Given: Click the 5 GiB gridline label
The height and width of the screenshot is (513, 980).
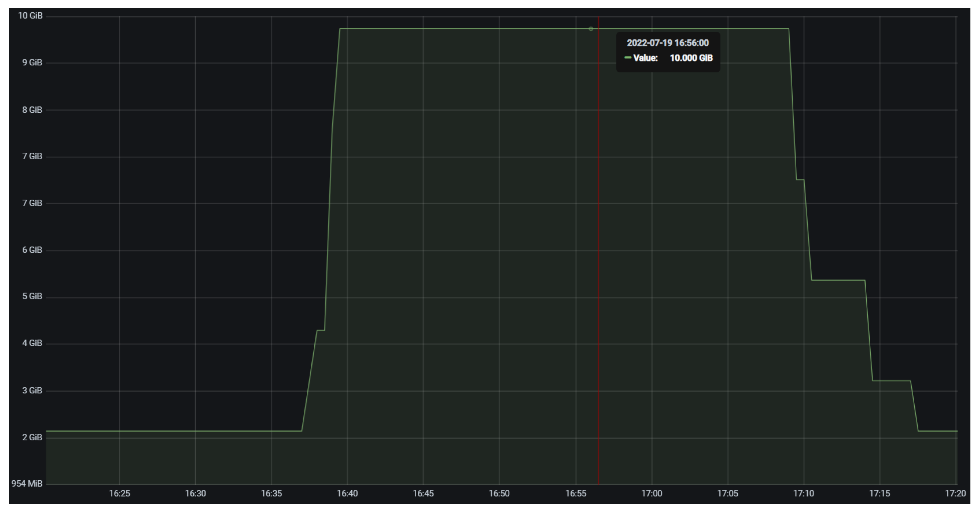Looking at the screenshot, I should 32,296.
